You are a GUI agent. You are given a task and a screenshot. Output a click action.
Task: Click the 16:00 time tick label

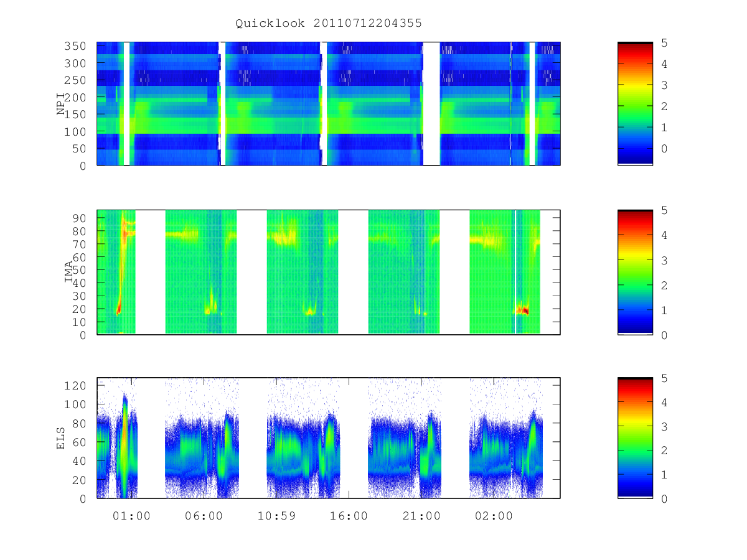tap(349, 516)
